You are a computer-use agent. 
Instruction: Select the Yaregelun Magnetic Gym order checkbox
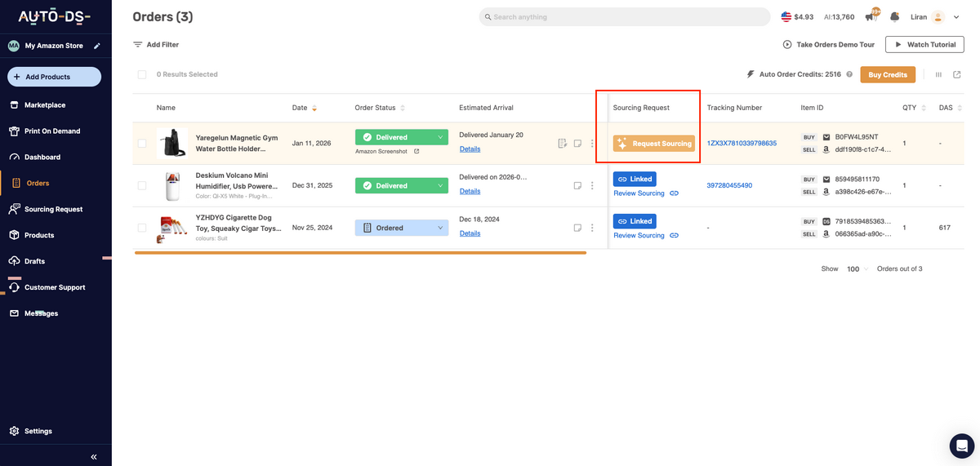click(142, 144)
